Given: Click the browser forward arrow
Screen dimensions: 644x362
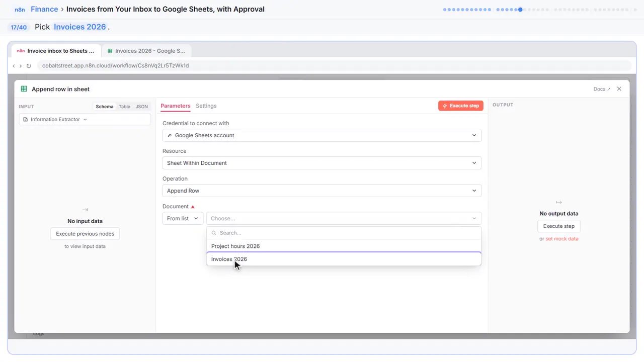Looking at the screenshot, I should 21,66.
